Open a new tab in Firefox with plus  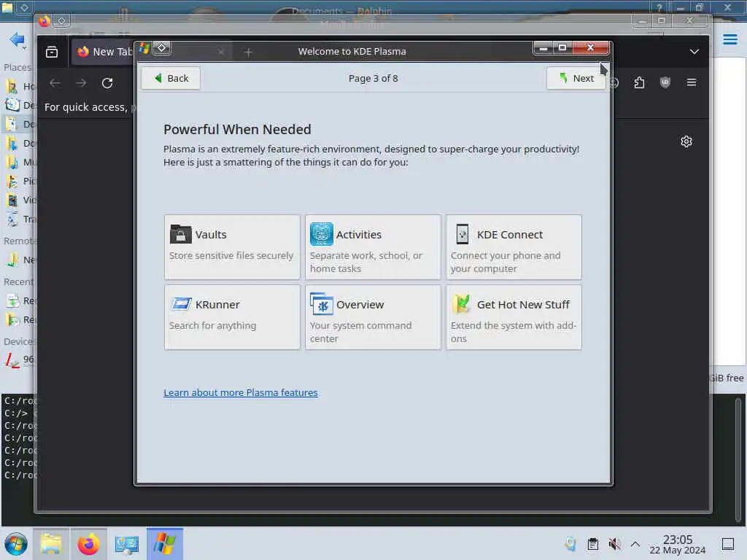click(248, 52)
